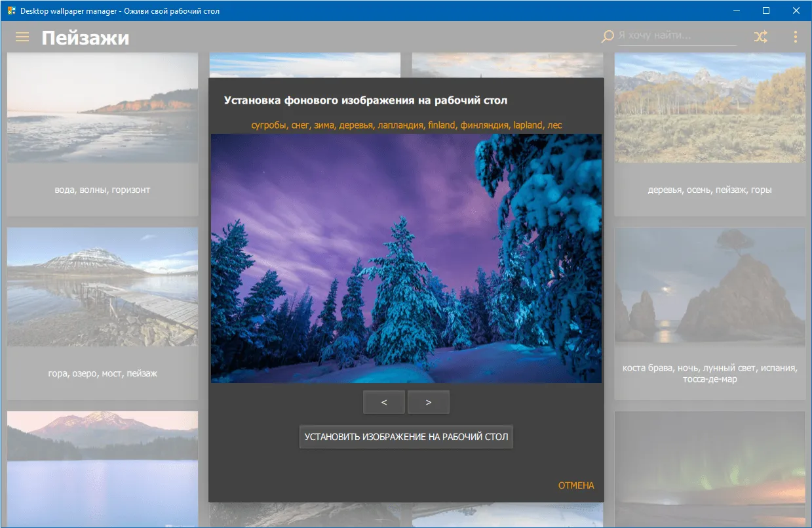Click the snowy forest preview image
This screenshot has height=528, width=812.
(406, 258)
